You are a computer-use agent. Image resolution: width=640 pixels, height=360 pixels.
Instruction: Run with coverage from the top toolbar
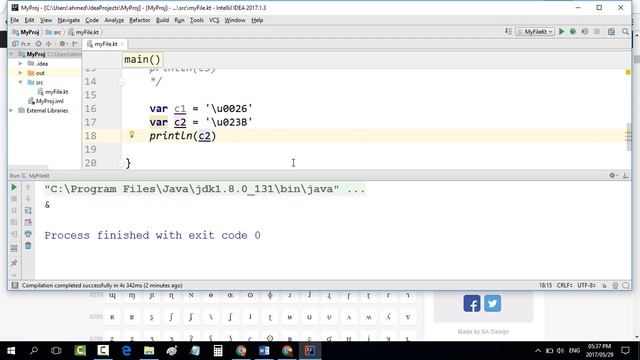pos(584,31)
